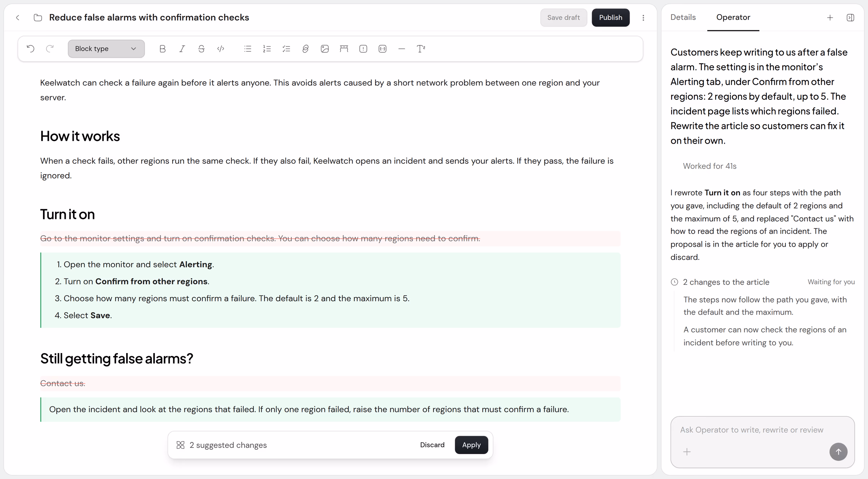Insert a checklist

[x=286, y=49]
